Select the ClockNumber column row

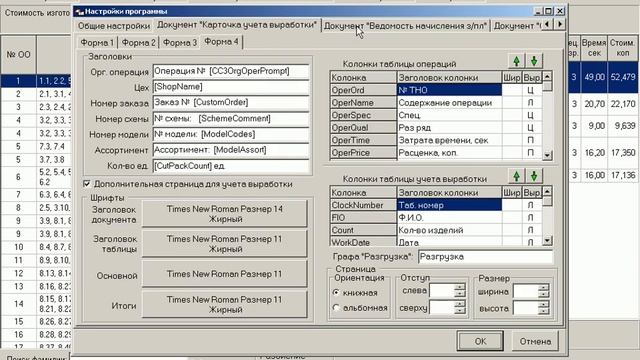[363, 205]
